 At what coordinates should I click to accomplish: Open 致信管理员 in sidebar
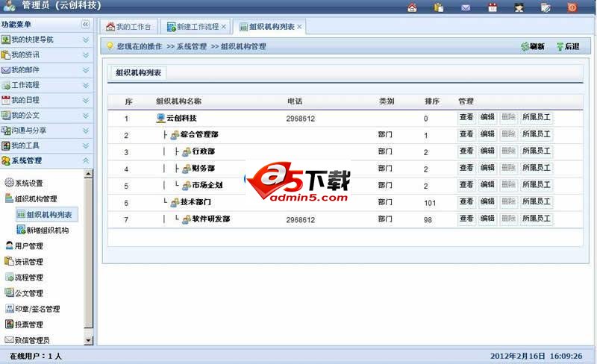click(27, 340)
